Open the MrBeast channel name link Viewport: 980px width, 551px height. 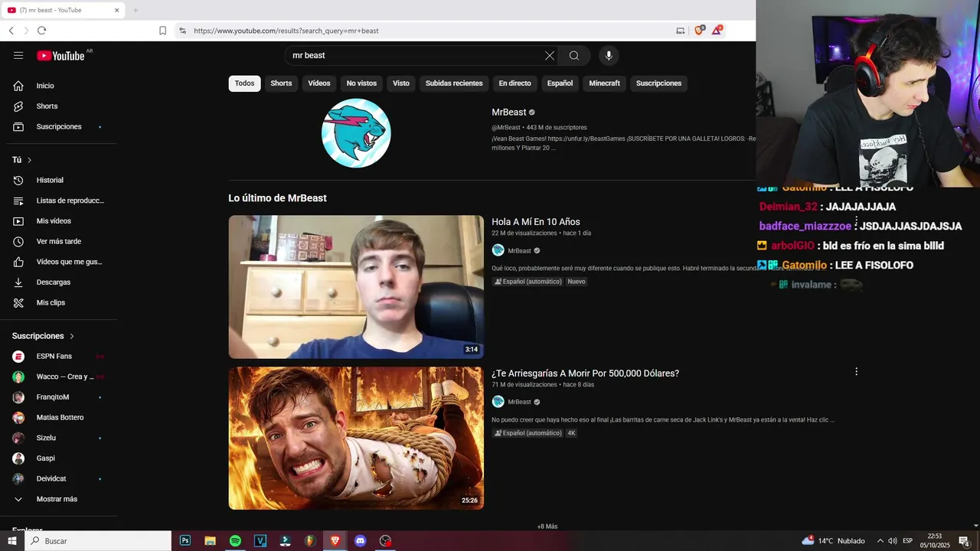point(509,112)
